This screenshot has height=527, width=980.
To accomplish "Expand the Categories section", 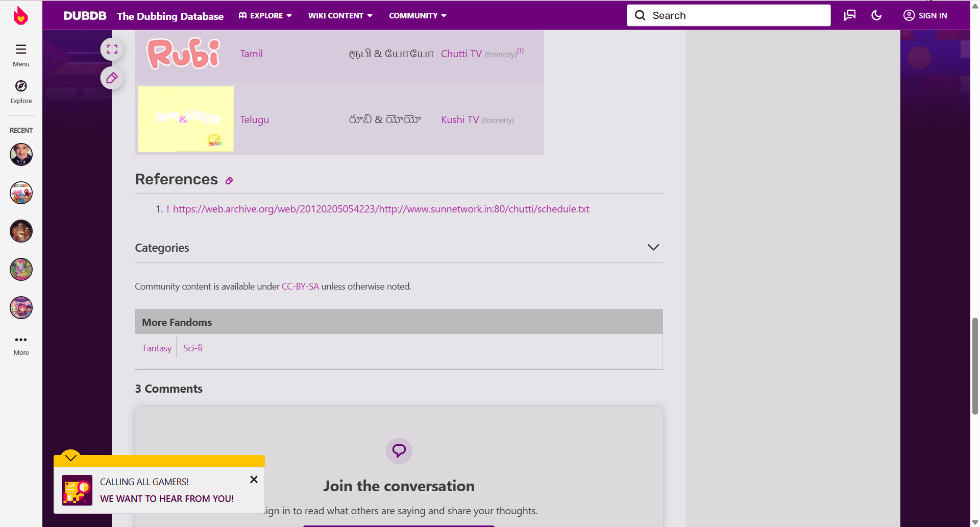I will pos(653,248).
